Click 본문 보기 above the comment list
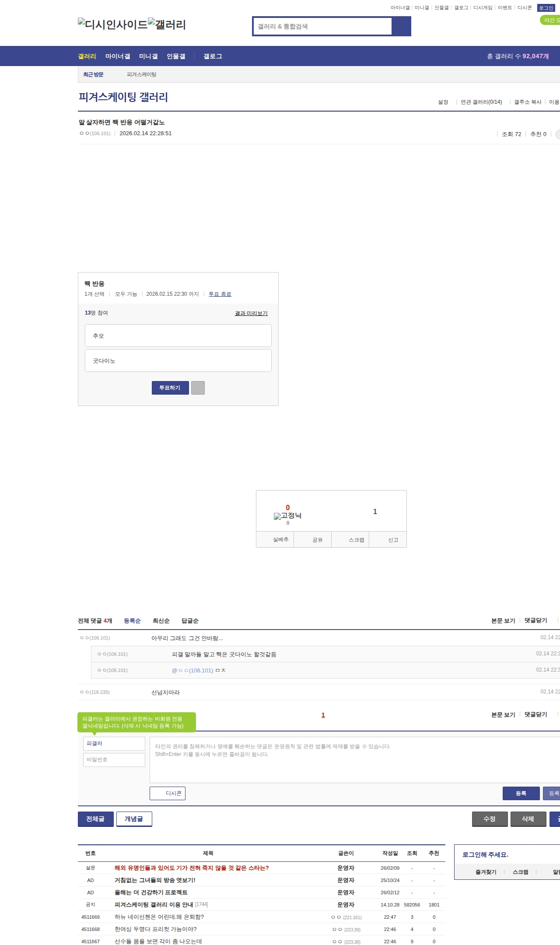Image resolution: width=560 pixels, height=945 pixels. click(x=503, y=621)
